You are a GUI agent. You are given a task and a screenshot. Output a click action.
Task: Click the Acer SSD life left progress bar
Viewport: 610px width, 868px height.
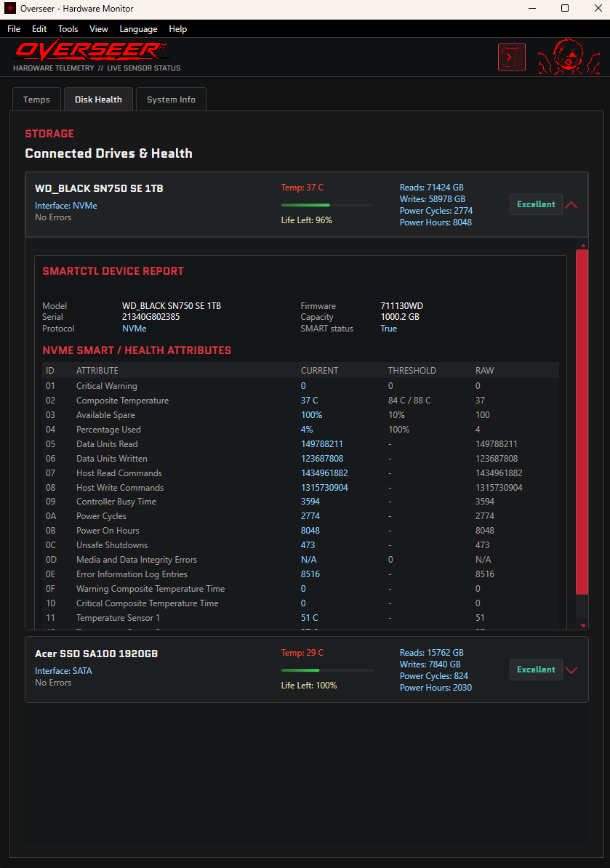327,670
